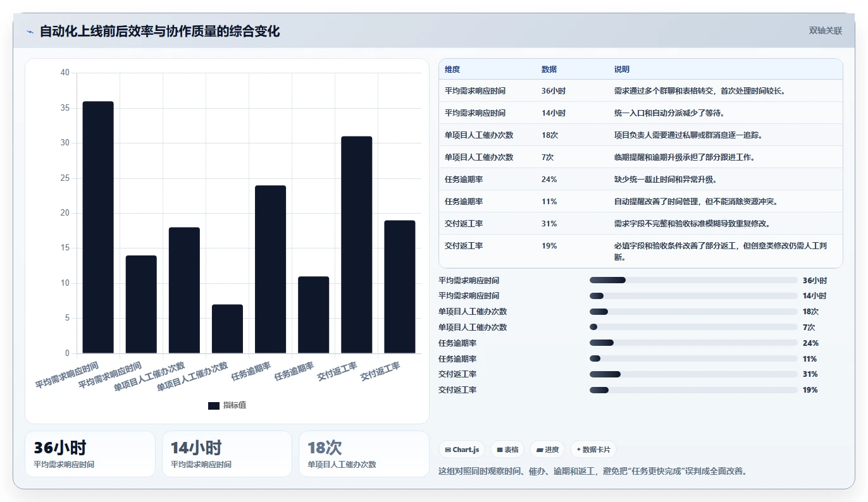
Task: Click the progress bar valued 24%
Action: coord(693,343)
